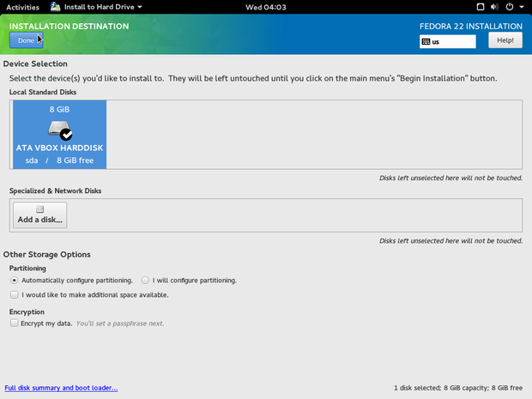Click 'sda / 8 GiB free' text
This screenshot has width=532, height=399.
click(x=59, y=160)
